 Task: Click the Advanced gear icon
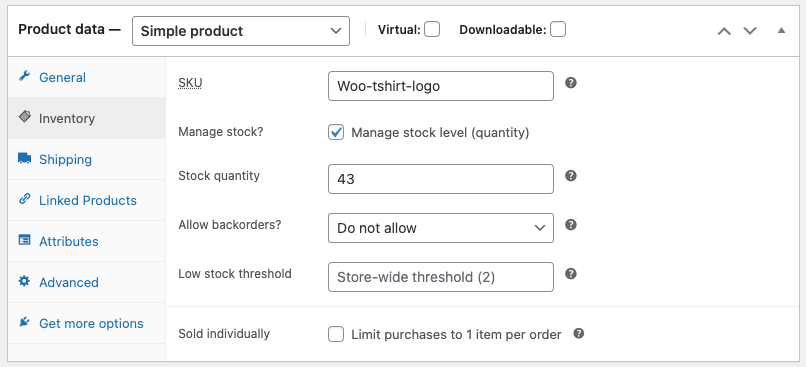(x=24, y=281)
